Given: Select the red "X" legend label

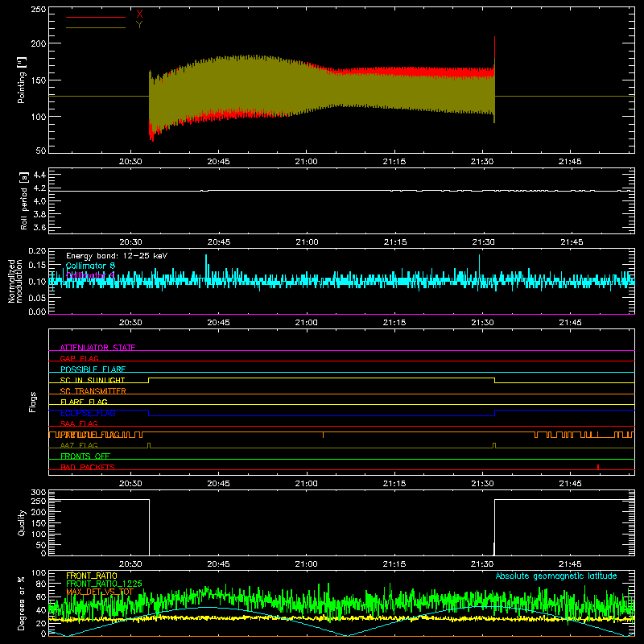Looking at the screenshot, I should click(139, 14).
